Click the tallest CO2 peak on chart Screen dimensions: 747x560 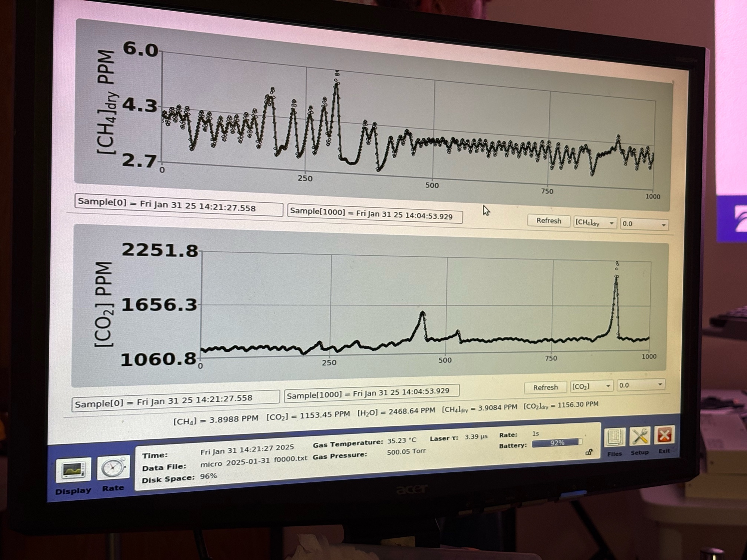[x=616, y=276]
